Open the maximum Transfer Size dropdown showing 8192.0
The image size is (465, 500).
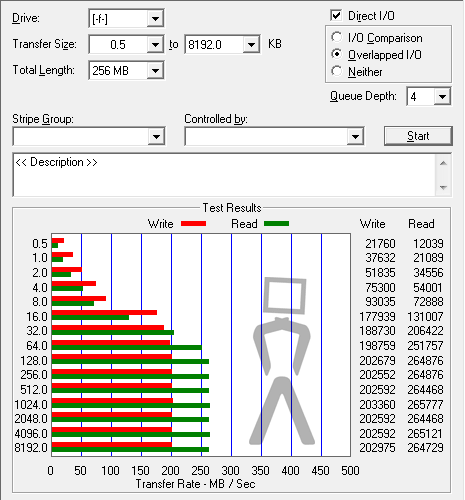tap(251, 44)
